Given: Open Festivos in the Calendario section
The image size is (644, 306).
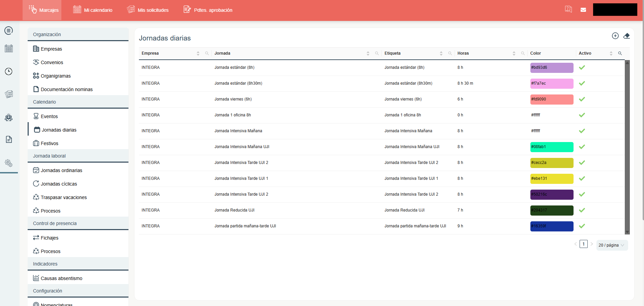Looking at the screenshot, I should tap(49, 143).
